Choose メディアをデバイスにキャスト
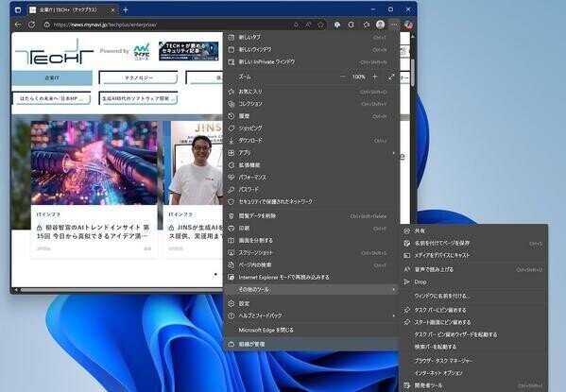 tap(473, 255)
